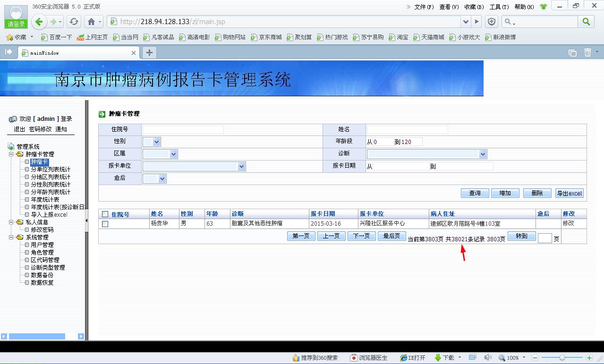Open a new tab with plus button

click(149, 52)
